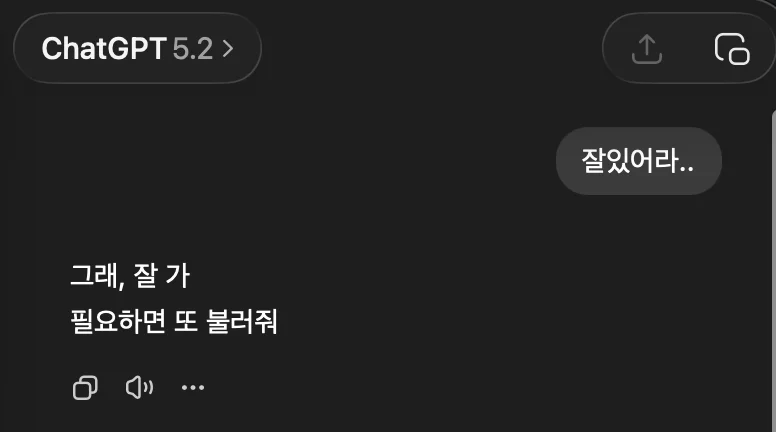The image size is (776, 432).
Task: Click the ChatGPT title text
Action: [104, 48]
